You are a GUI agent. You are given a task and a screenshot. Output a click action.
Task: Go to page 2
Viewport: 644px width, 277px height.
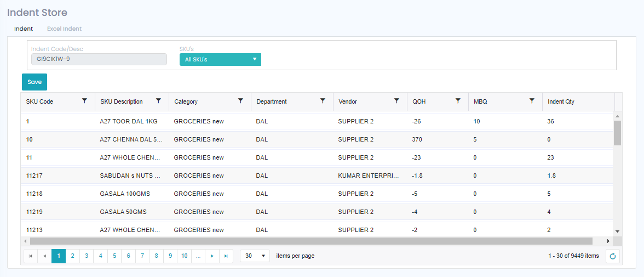click(73, 256)
